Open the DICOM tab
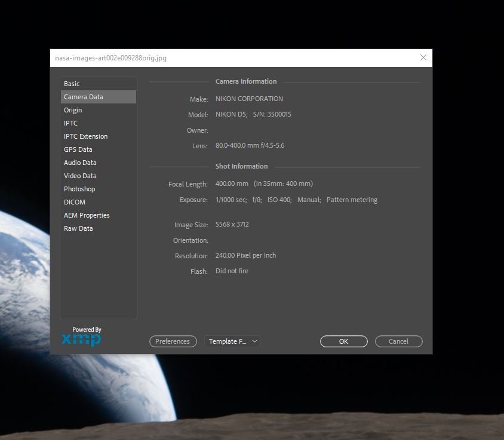This screenshot has height=440, width=504. point(99,202)
